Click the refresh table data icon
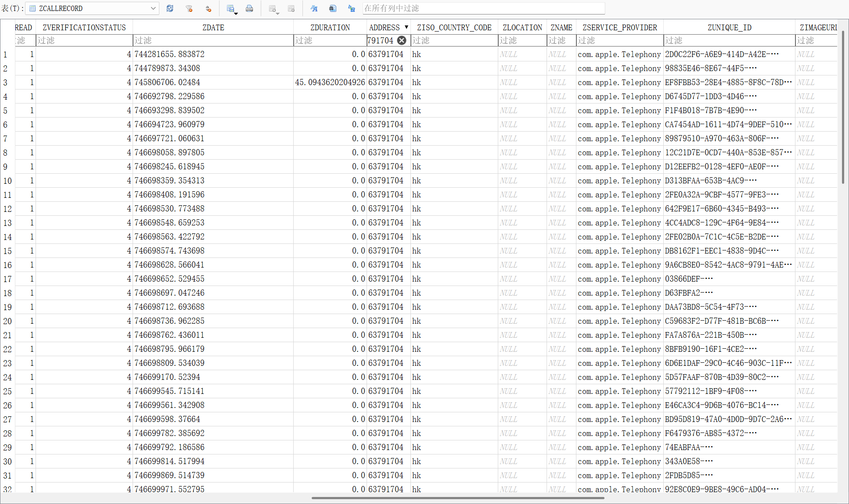Viewport: 849px width, 504px height. point(170,8)
